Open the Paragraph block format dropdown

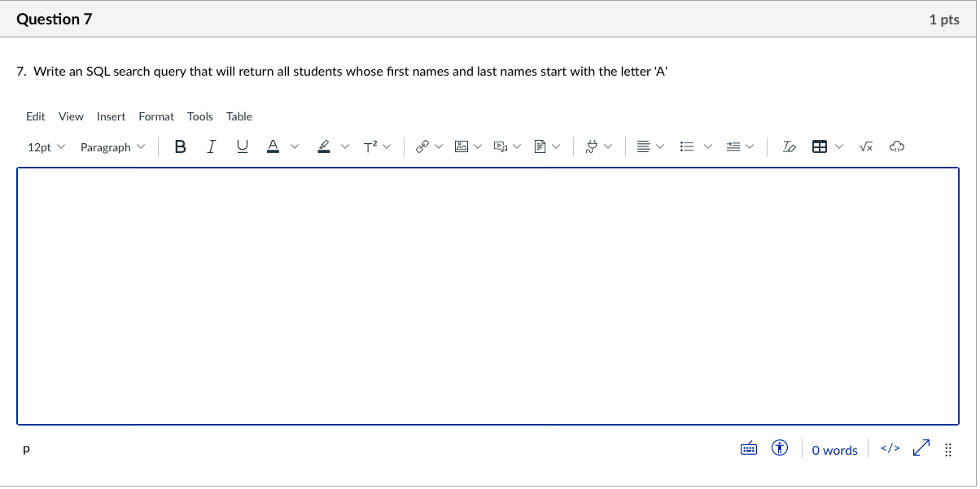112,147
